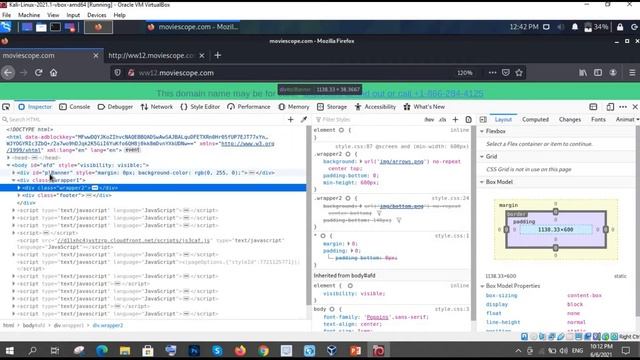
Task: Expand the div plBanner node
Action: [13, 173]
